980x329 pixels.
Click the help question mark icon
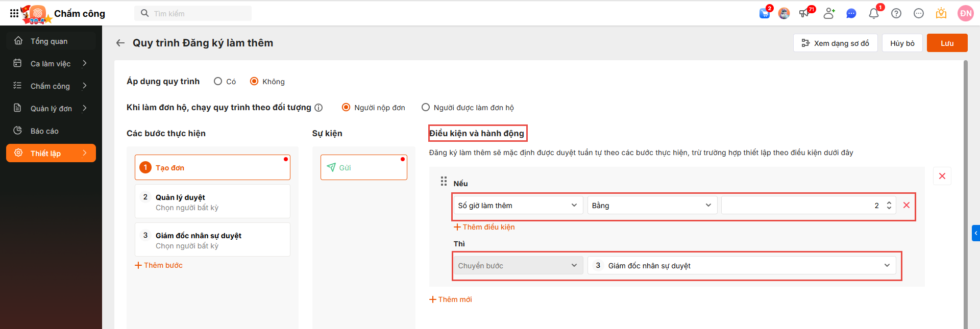click(x=896, y=13)
